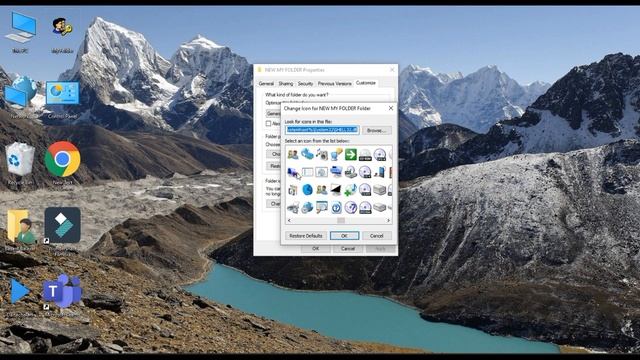Switch to the General tab in Properties
The height and width of the screenshot is (360, 640).
266,83
